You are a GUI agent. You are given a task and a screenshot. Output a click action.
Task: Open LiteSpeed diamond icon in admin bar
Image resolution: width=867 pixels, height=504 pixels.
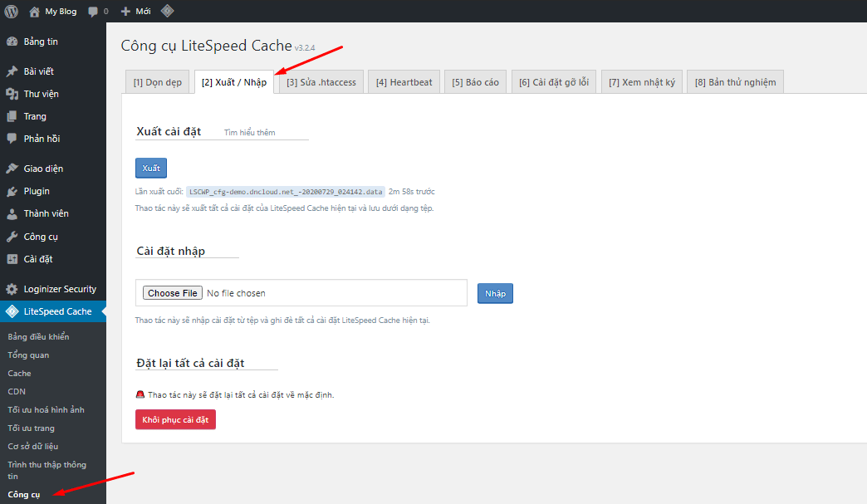[168, 11]
